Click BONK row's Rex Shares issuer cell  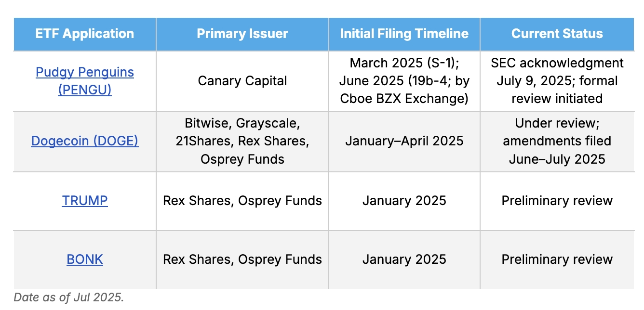[x=242, y=259]
